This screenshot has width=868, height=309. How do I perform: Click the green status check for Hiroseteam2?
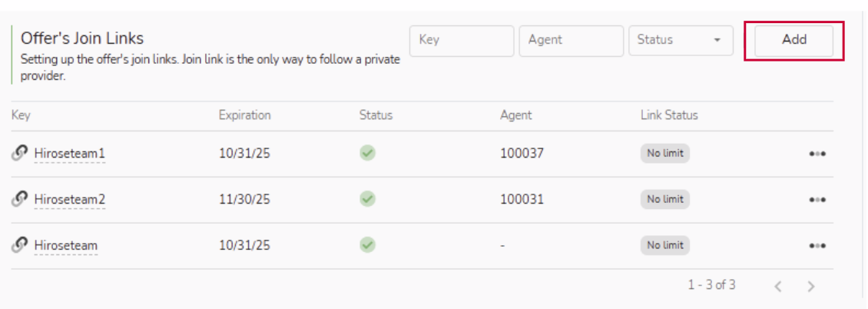368,199
